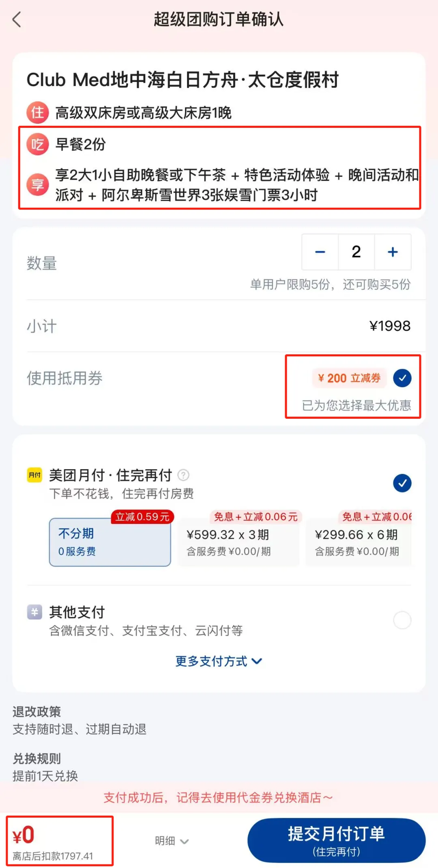Select 其他支付 radio button
Viewport: 438px width, 868px height.
(402, 620)
